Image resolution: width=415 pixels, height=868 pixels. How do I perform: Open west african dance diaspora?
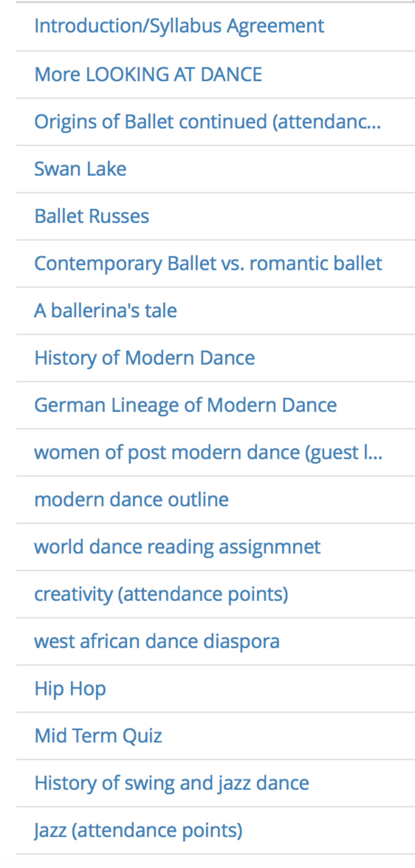click(x=157, y=641)
